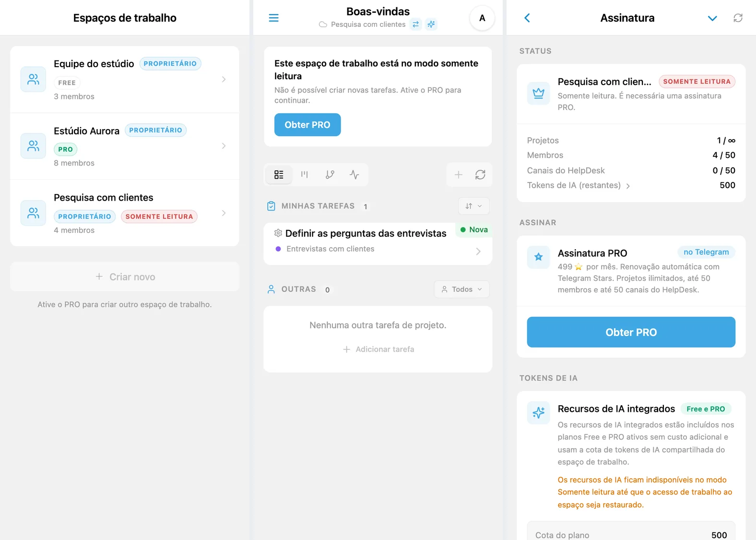Screen dimensions: 756x540
Task: Click the switch workspace arrows icon
Action: coord(416,24)
